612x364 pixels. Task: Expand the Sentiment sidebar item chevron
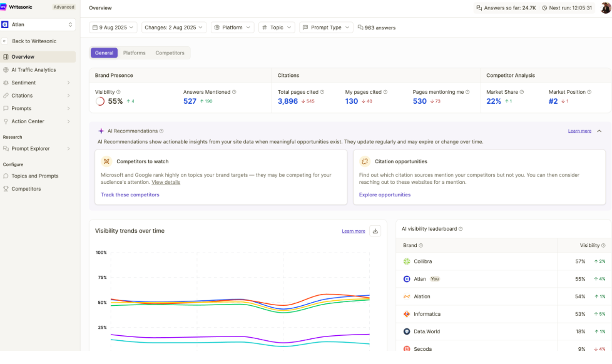pyautogui.click(x=69, y=83)
